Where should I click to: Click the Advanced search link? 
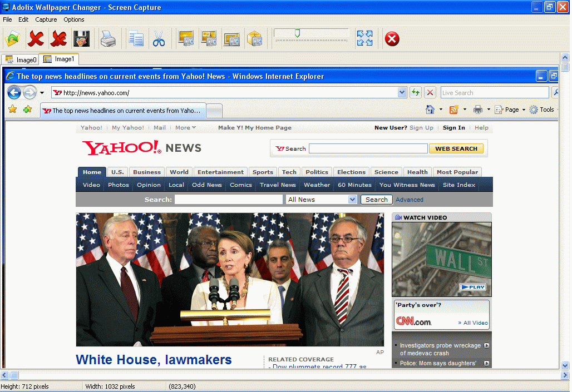[x=410, y=200]
